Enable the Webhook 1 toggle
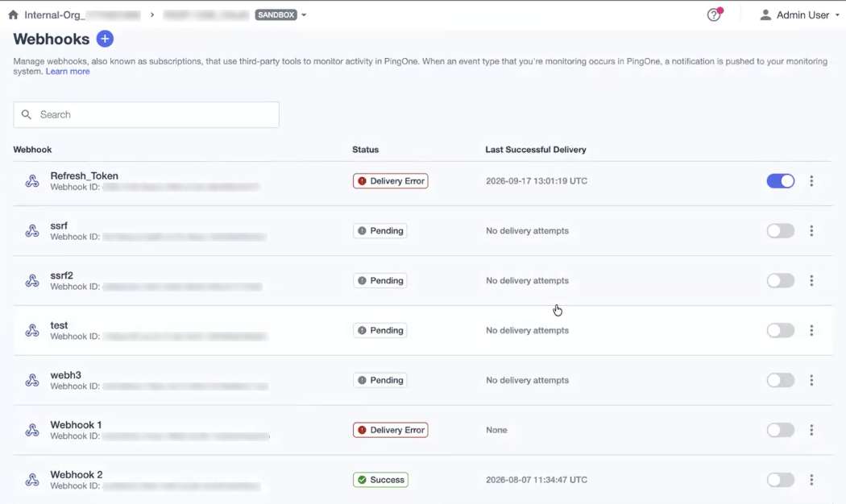 click(x=780, y=430)
